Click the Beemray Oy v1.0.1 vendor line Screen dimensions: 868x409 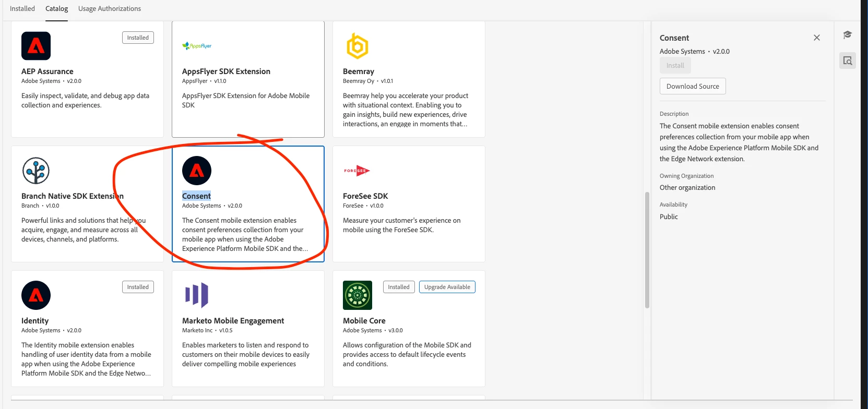pos(368,81)
